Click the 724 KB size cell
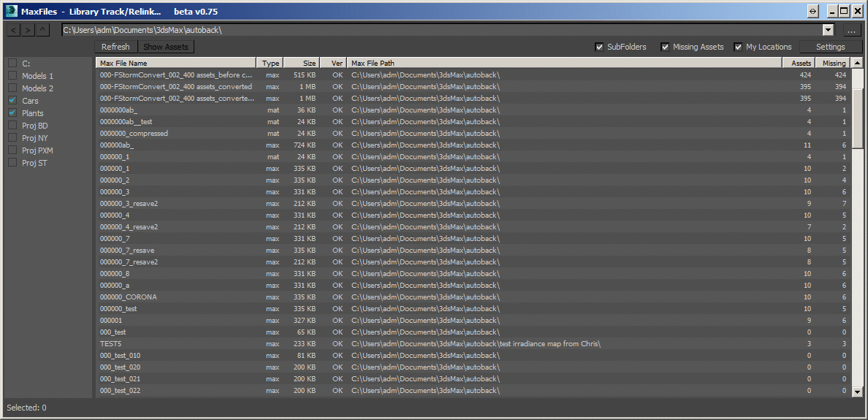 tap(305, 145)
